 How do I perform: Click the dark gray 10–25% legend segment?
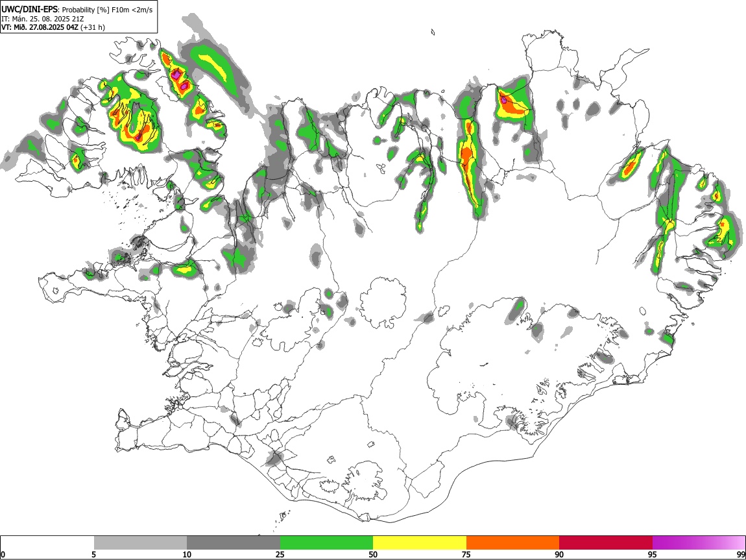click(234, 543)
